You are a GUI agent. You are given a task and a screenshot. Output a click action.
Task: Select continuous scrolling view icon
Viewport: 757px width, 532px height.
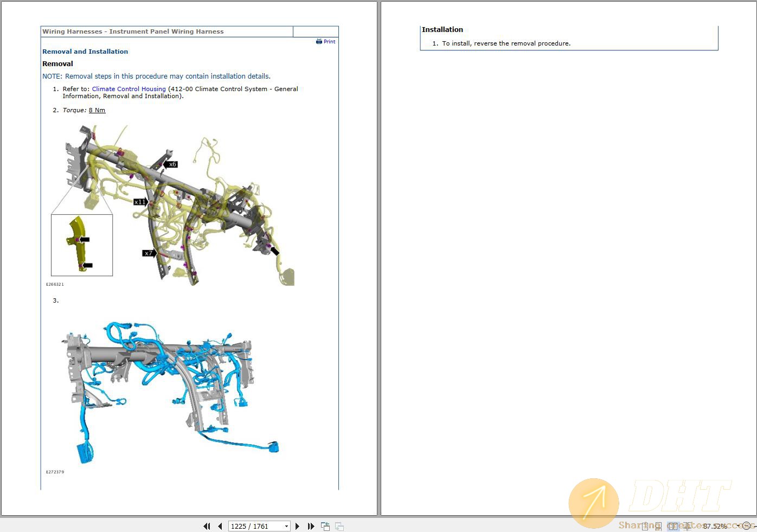pos(658,526)
